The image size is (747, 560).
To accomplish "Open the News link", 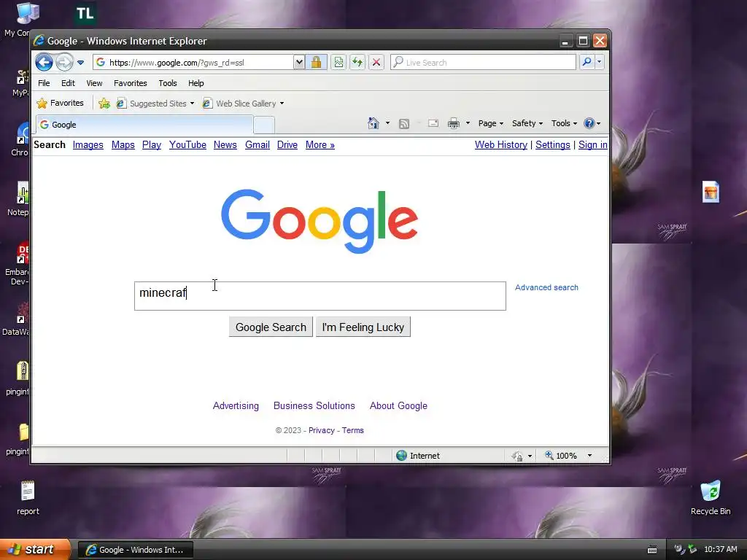I will [x=225, y=145].
